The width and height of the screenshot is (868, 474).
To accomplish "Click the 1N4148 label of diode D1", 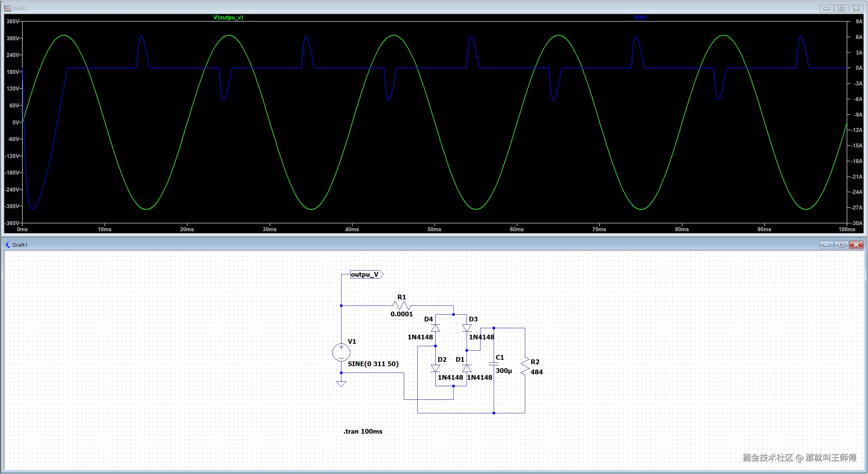I will [x=480, y=377].
